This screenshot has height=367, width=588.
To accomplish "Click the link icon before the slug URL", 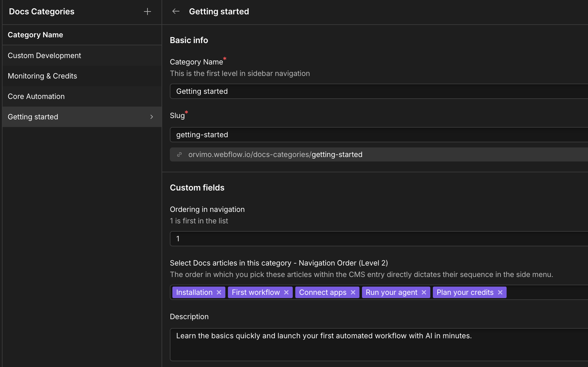I will pos(179,154).
